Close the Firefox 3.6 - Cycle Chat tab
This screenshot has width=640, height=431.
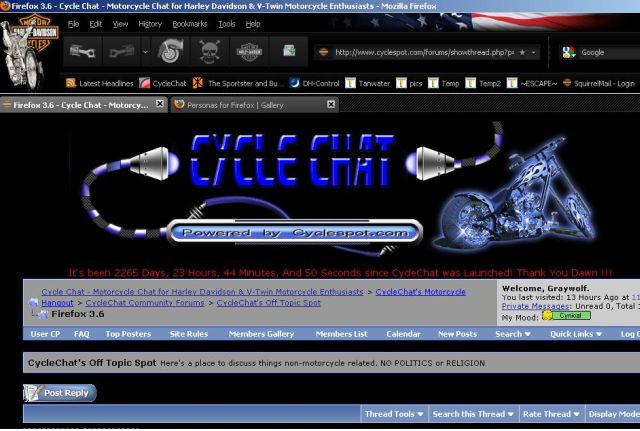point(160,104)
